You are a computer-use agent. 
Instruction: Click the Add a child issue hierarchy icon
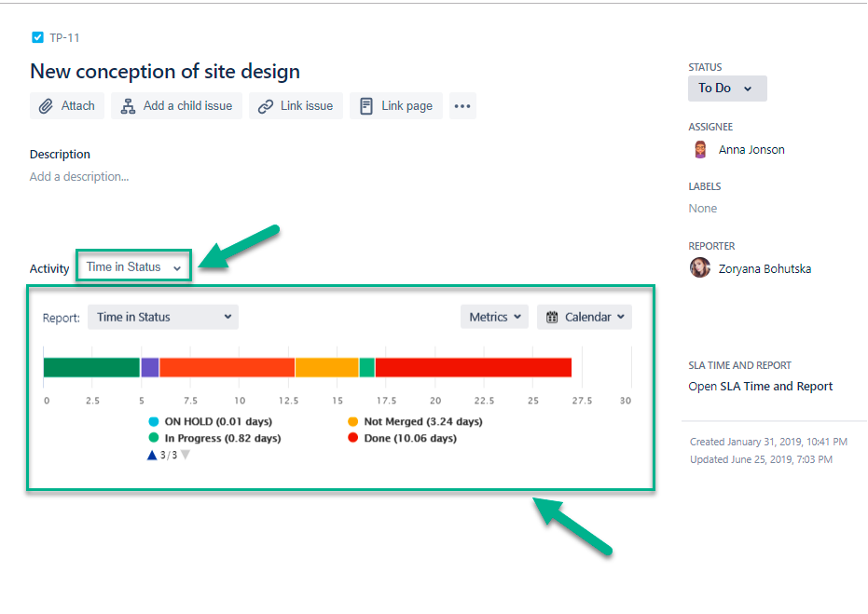click(x=128, y=106)
